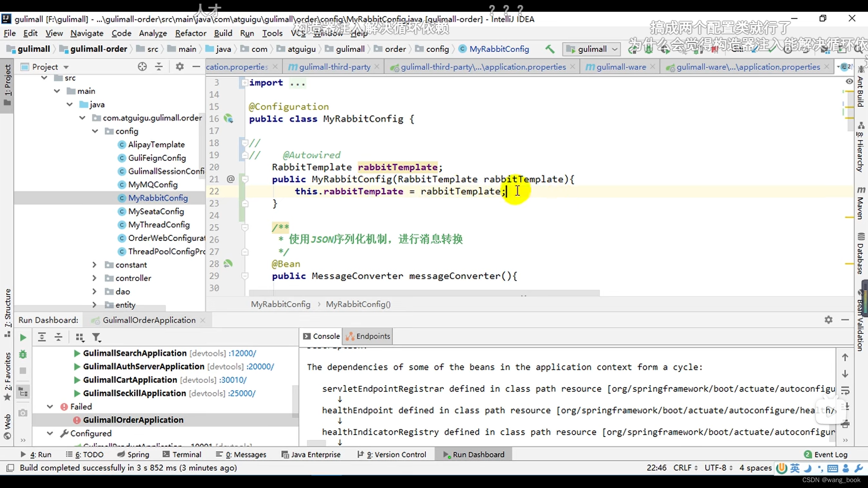Click Expand All icon in Run Dashboard
Viewport: 868px width, 488px height.
(42, 337)
